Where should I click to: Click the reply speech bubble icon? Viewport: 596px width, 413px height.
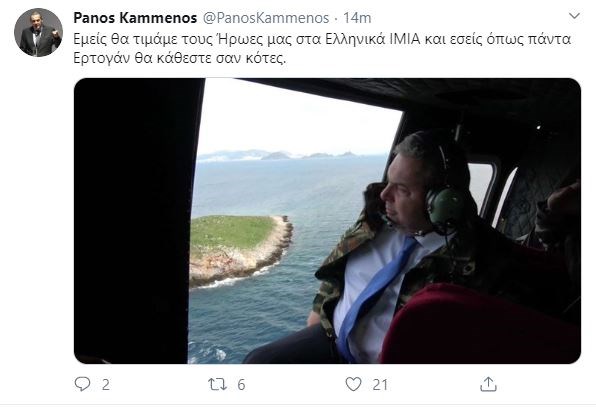82,384
